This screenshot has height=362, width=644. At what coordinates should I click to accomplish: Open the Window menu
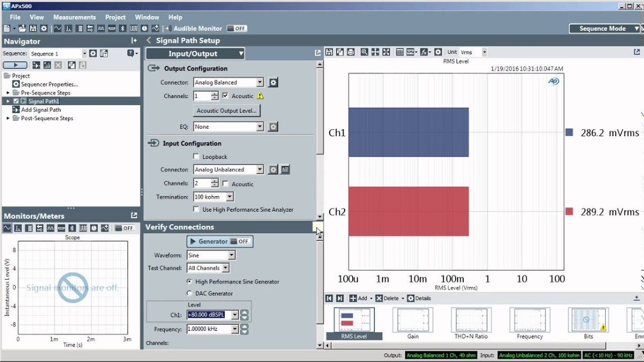[147, 17]
